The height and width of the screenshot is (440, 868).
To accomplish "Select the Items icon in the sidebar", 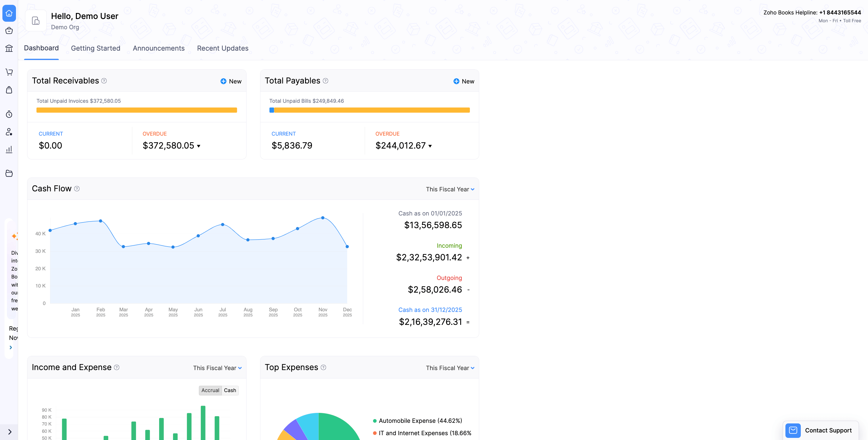I will 9,30.
